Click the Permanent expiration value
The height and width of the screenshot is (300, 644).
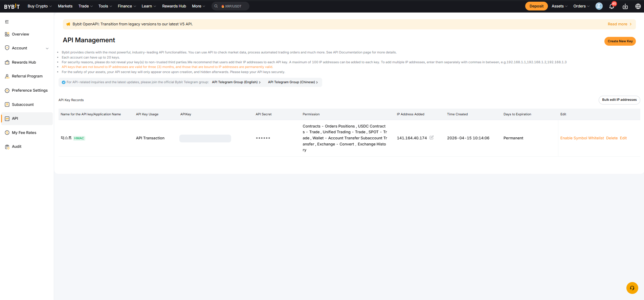513,138
